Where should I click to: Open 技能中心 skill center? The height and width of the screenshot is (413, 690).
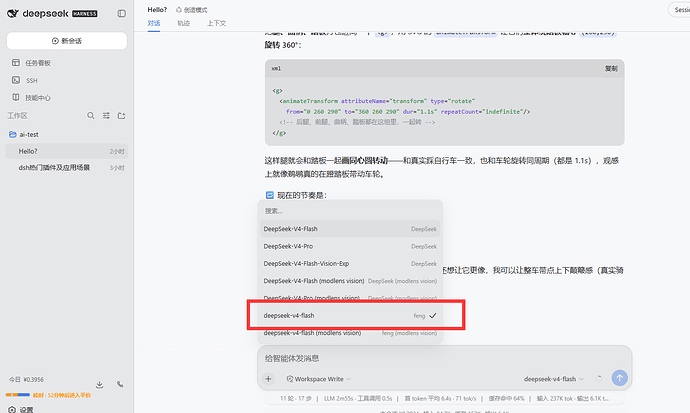pyautogui.click(x=38, y=98)
